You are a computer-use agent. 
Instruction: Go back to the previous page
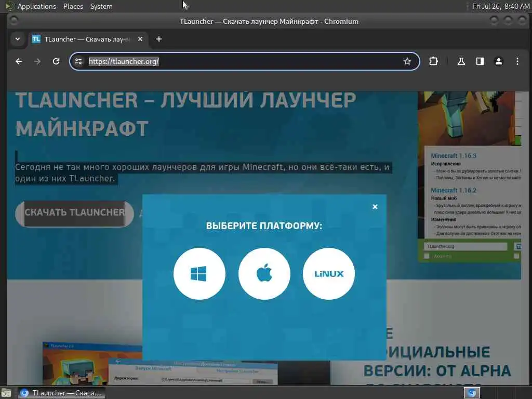pyautogui.click(x=19, y=61)
